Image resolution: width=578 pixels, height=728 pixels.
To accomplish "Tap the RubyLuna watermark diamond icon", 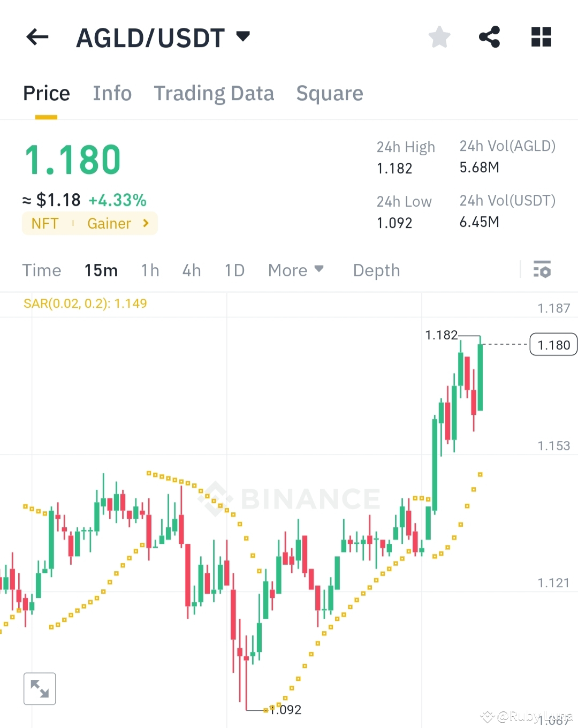I will (x=488, y=716).
